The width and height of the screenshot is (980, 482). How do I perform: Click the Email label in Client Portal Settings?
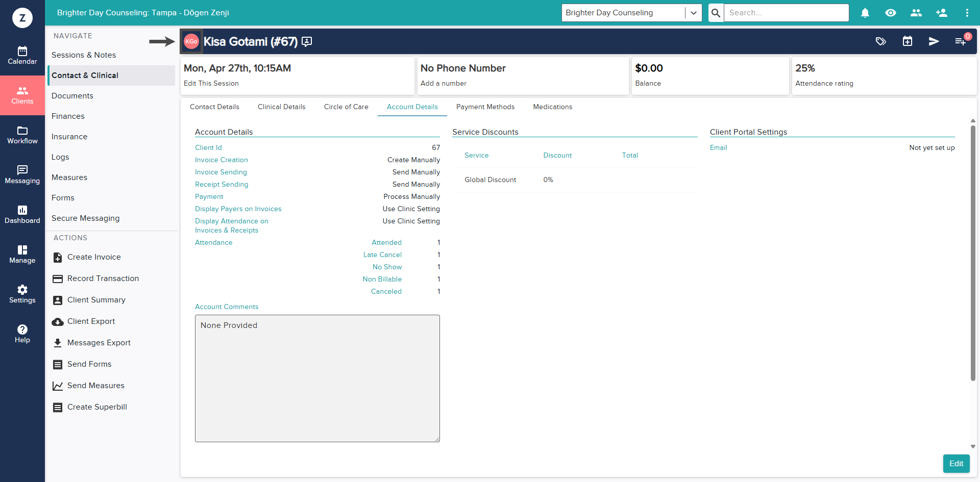coord(719,147)
